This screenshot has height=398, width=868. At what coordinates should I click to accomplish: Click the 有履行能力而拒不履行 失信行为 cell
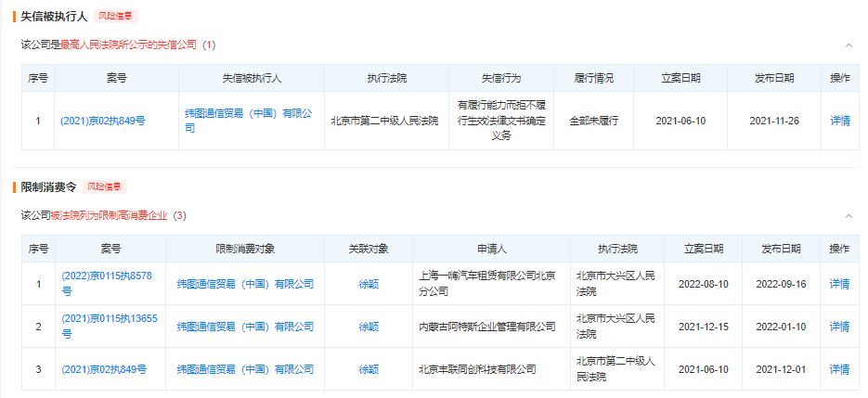(501, 121)
